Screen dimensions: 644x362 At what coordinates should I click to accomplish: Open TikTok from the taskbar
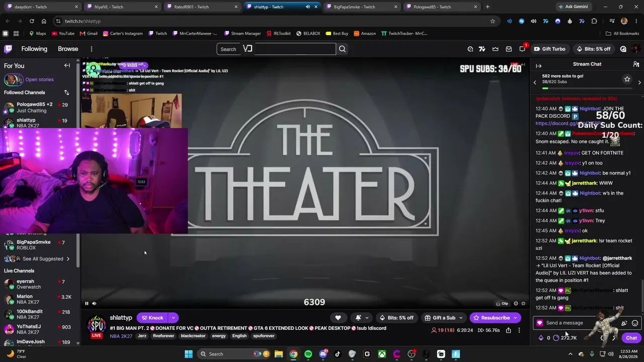(338, 354)
